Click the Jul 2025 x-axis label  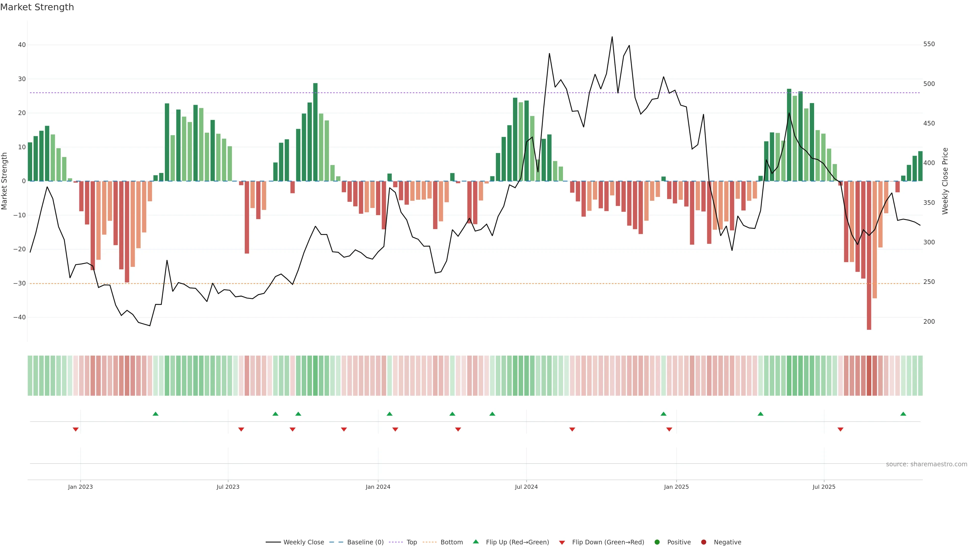tap(824, 487)
